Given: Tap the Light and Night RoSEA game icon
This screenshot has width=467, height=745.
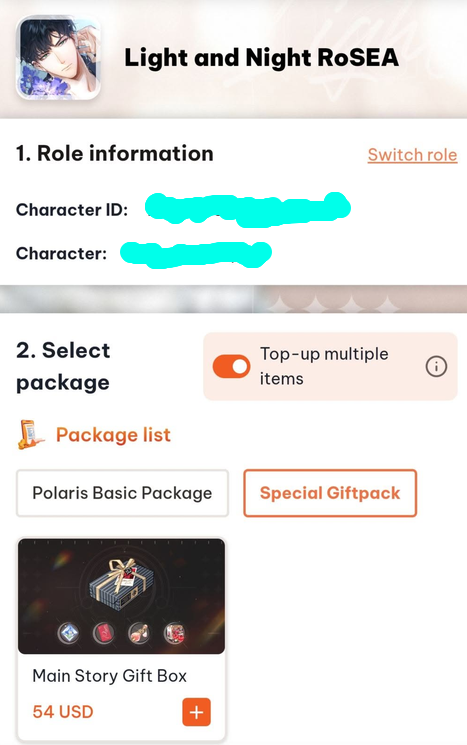Looking at the screenshot, I should 58,57.
